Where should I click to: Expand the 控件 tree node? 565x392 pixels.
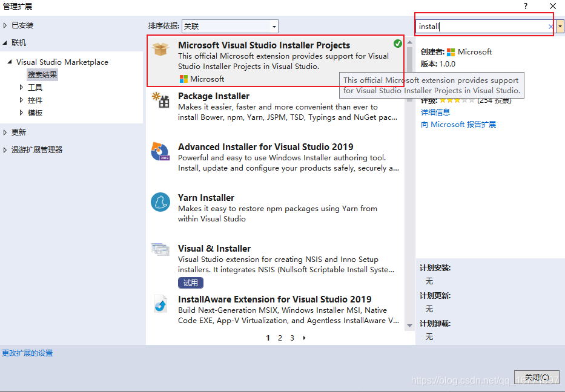coord(21,100)
